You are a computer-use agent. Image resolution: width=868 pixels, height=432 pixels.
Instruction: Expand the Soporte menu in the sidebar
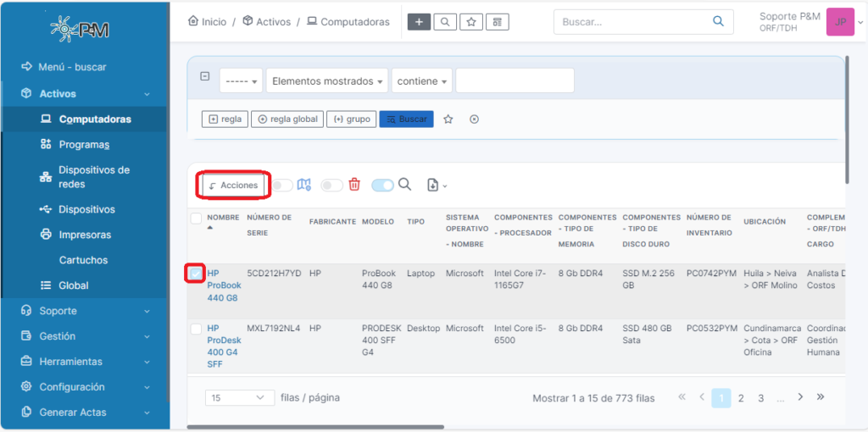point(85,311)
